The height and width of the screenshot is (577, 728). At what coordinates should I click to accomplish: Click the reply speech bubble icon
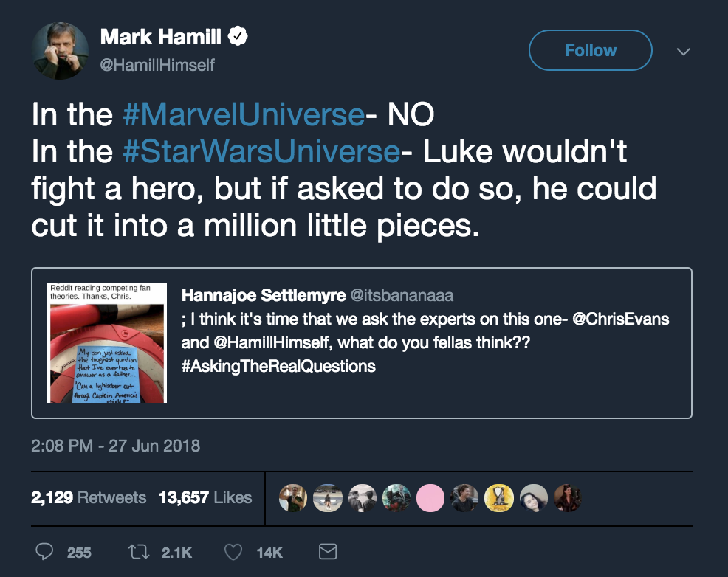pos(45,551)
